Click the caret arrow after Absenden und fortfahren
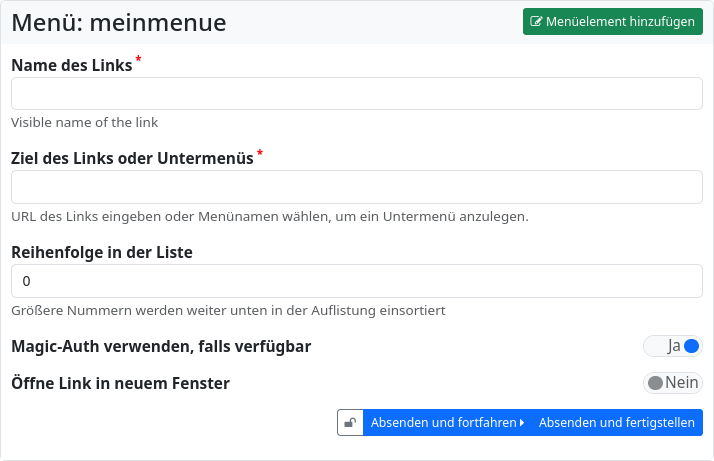Screen dimensions: 714x461 pyautogui.click(x=522, y=423)
